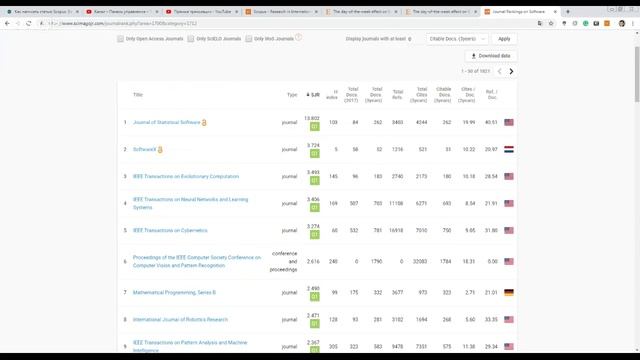Image resolution: width=640 pixels, height=360 pixels.
Task: Click the Netherlands flag in the SoftwareX row
Action: click(x=509, y=149)
